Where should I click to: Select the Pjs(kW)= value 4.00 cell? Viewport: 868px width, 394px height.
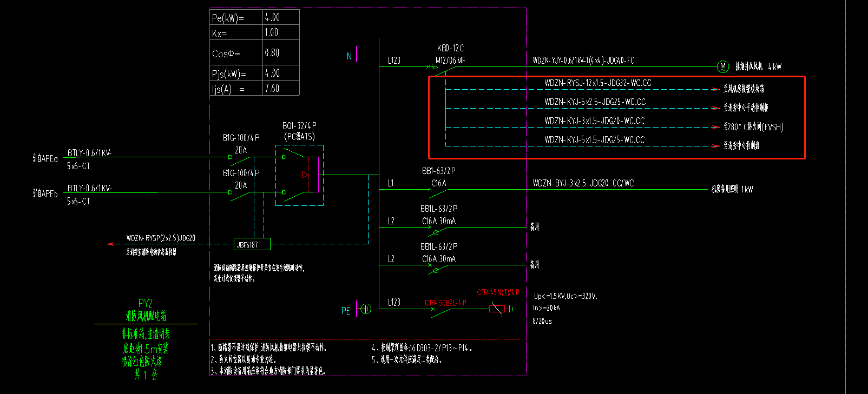click(281, 73)
